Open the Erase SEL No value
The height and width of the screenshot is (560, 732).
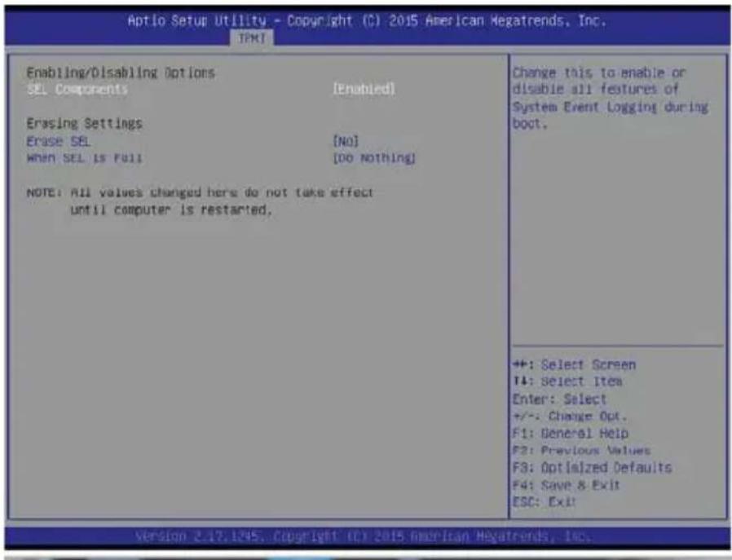pyautogui.click(x=346, y=141)
